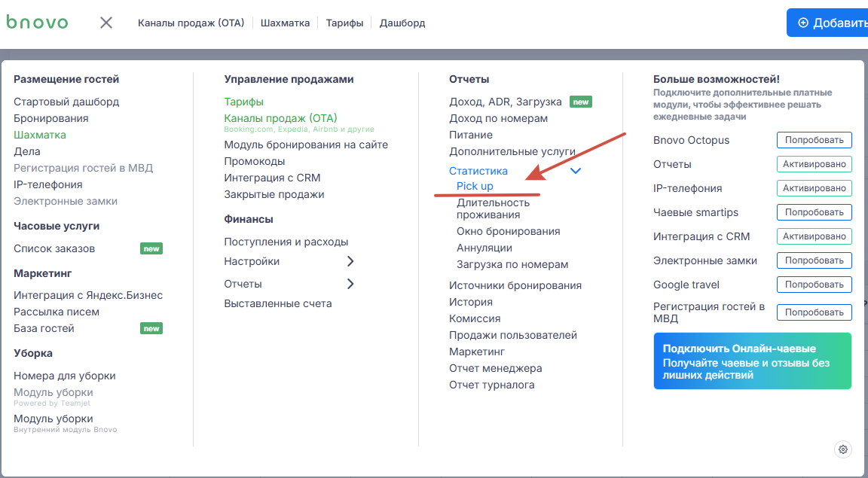Image resolution: width=868 pixels, height=478 pixels.
Task: Expand Настройки under Финансы
Action: (x=350, y=261)
